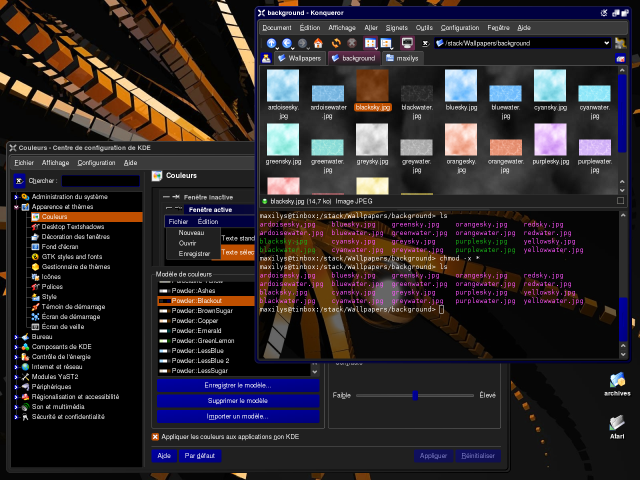Viewport: 640px width, 480px height.
Task: Expand 'Contrôle de l'énergie' tree node
Action: (x=16, y=357)
